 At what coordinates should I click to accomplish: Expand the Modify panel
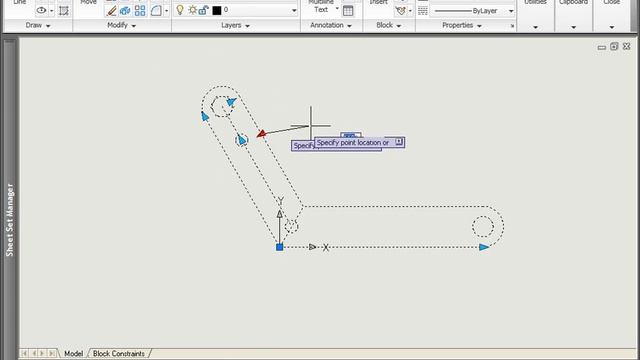click(x=121, y=25)
